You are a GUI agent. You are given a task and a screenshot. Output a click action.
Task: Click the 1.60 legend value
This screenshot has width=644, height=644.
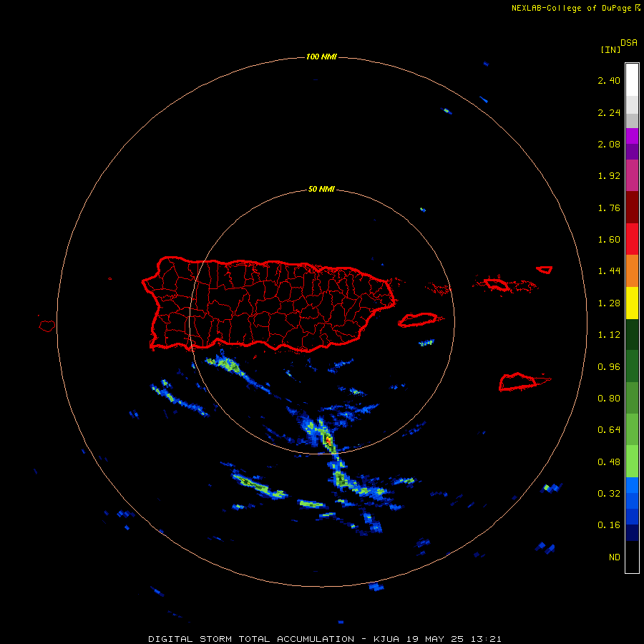coord(609,240)
